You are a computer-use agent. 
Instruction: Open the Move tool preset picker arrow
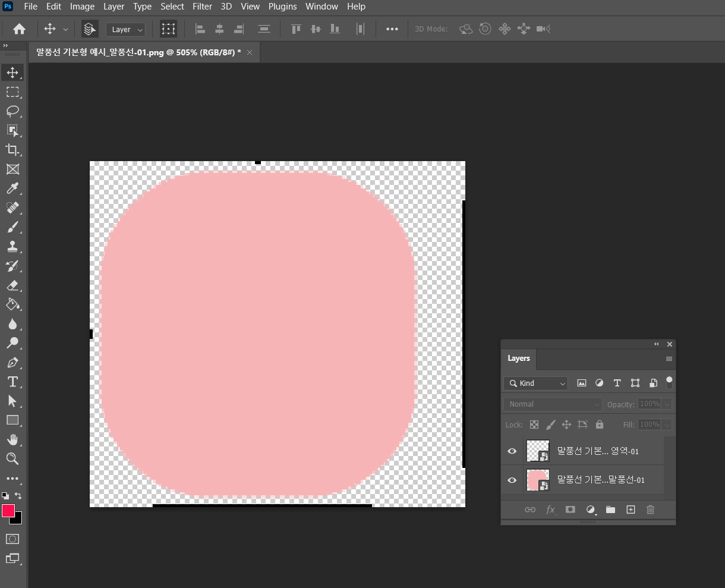(65, 29)
